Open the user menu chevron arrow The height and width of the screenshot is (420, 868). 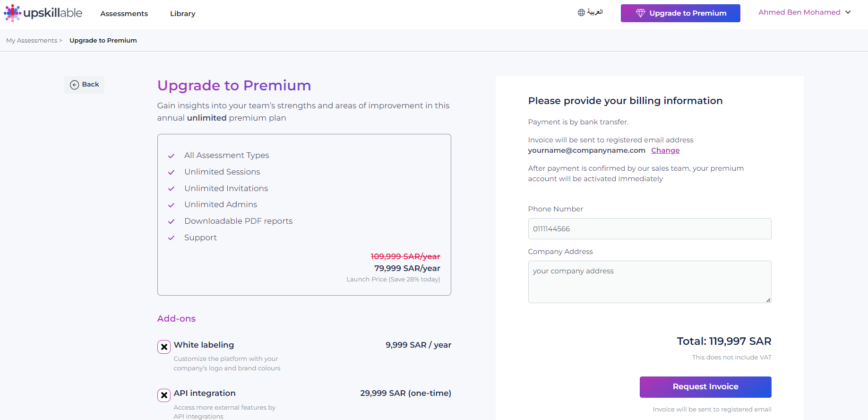848,12
